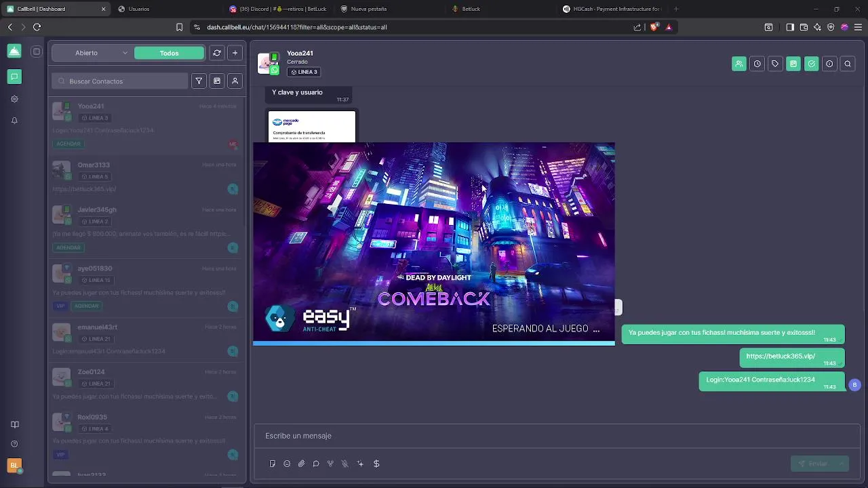Viewport: 868px width, 488px height.
Task: Open the chat section in left sidebar
Action: point(14,77)
